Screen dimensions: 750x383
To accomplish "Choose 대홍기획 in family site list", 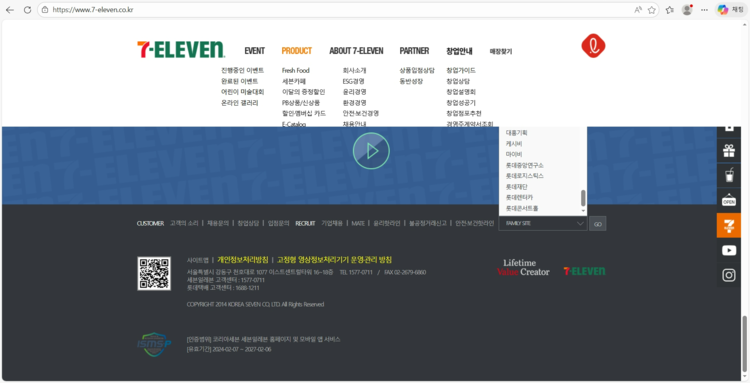I will click(517, 132).
